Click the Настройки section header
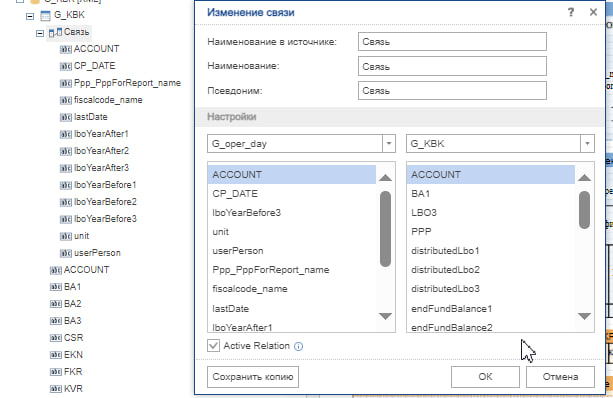613x398 pixels. click(400, 117)
